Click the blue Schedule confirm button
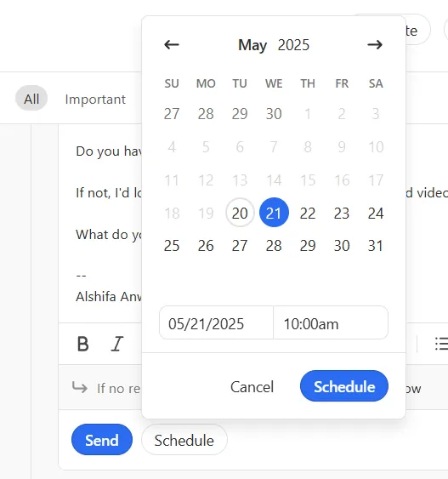This screenshot has height=479, width=448. pyautogui.click(x=344, y=385)
